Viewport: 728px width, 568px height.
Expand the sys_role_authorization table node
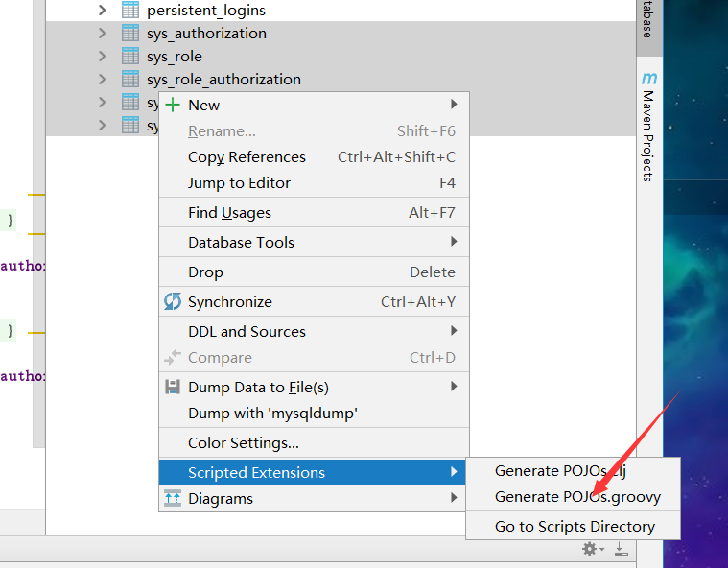103,79
